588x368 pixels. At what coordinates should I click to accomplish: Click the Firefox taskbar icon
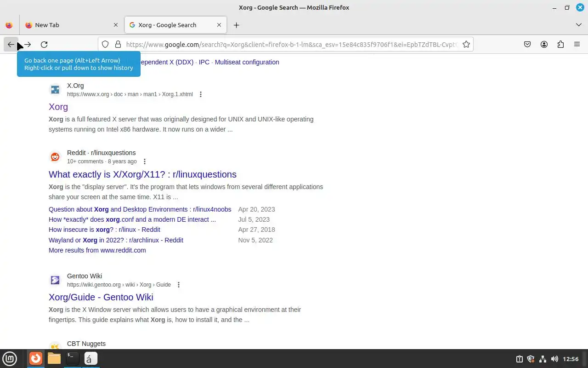coord(36,359)
